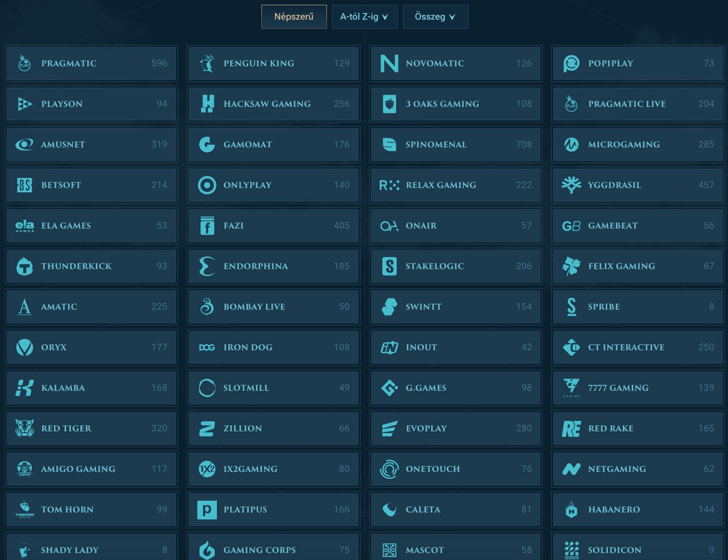Open the A-tól Z-ig sort dropdown
This screenshot has height=560, width=728.
(364, 17)
